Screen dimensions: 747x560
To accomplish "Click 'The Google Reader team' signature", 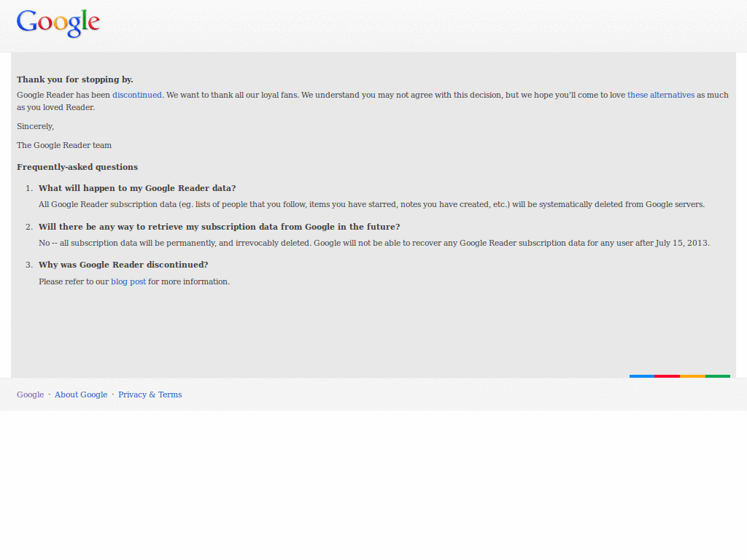I will click(64, 145).
